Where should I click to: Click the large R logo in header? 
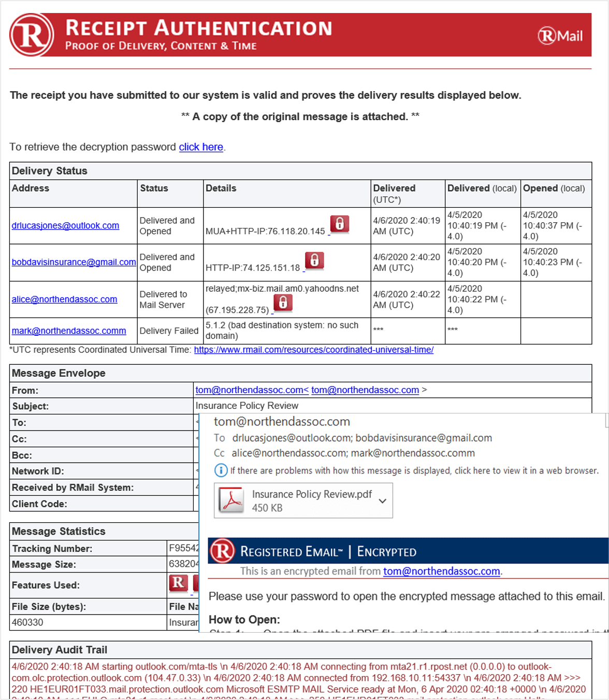click(x=32, y=35)
